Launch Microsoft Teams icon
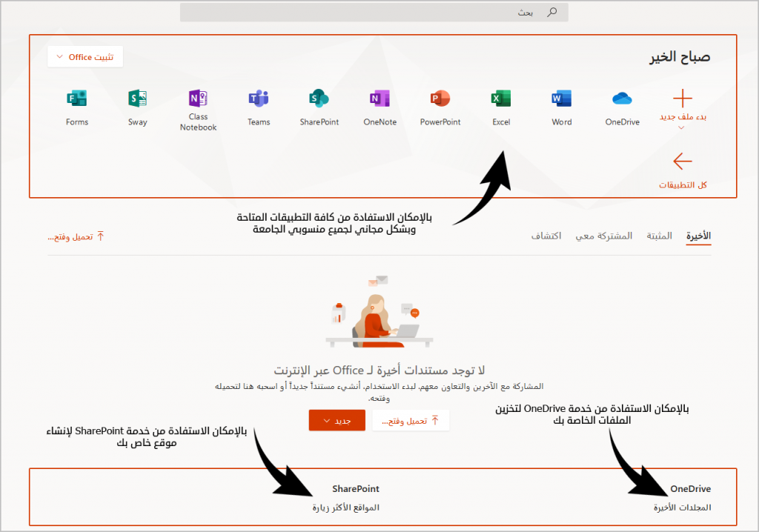Image resolution: width=759 pixels, height=532 pixels. point(259,99)
